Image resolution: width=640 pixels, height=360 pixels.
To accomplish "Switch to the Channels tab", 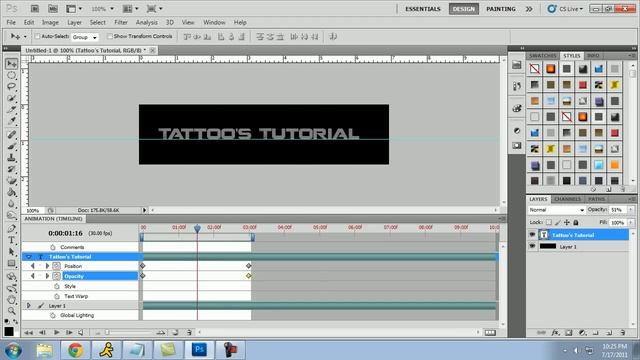I will coord(567,199).
